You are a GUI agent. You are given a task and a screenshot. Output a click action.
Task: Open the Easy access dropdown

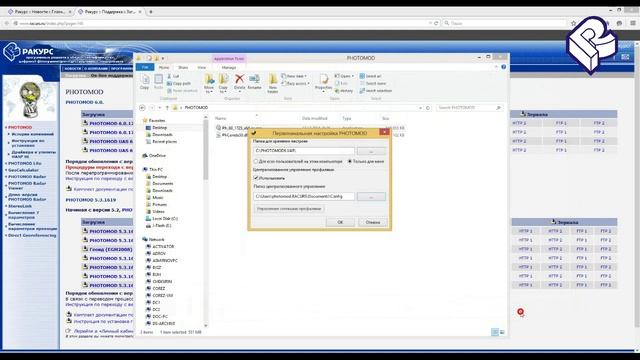point(296,83)
